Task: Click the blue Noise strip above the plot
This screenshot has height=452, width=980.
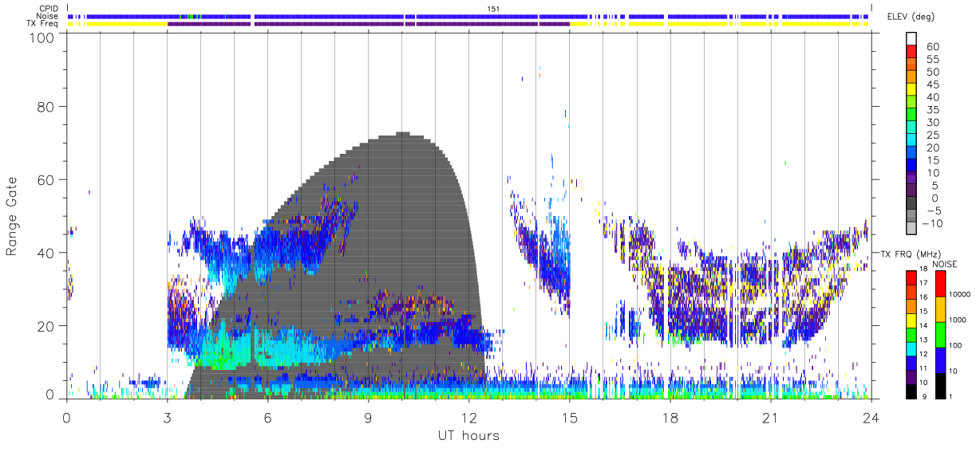Action: [468, 16]
